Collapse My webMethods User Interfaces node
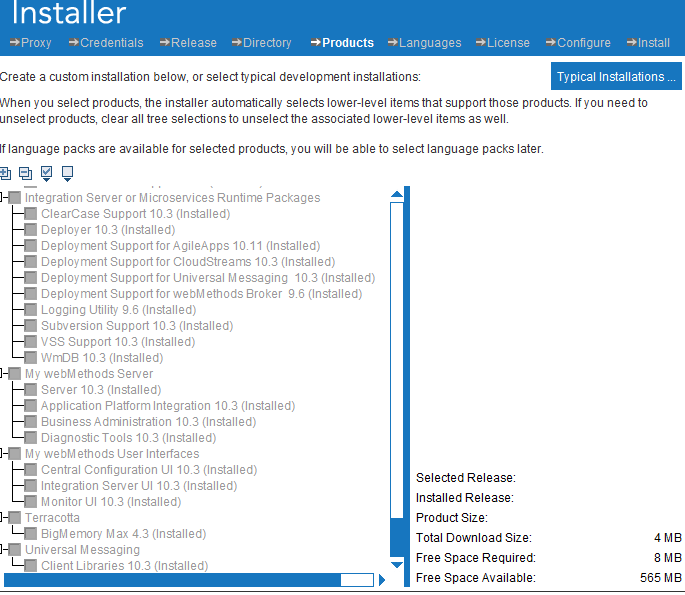Screen dimensions: 685x595 pos(1,453)
